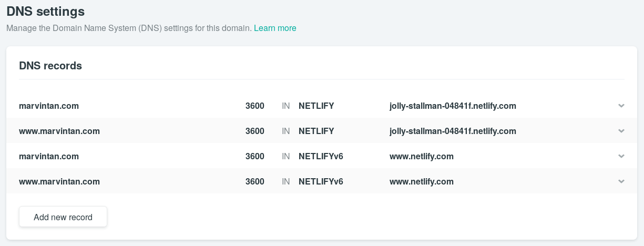Image resolution: width=644 pixels, height=246 pixels.
Task: Expand the www.marvintan.com NETLIFY record chevron
Action: (x=621, y=131)
